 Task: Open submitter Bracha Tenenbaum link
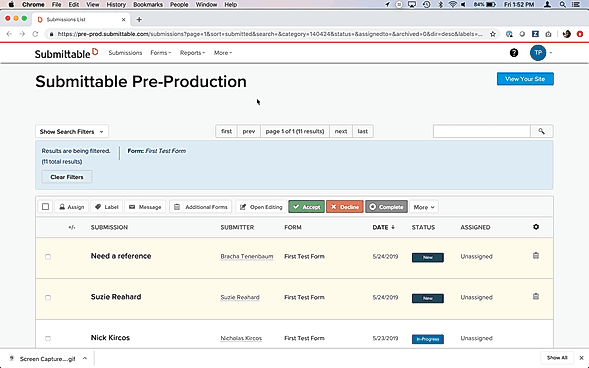[247, 256]
